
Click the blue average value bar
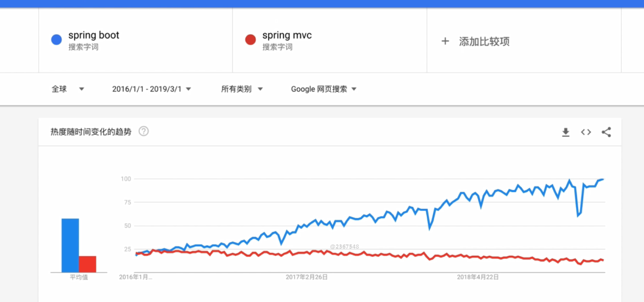pos(70,245)
